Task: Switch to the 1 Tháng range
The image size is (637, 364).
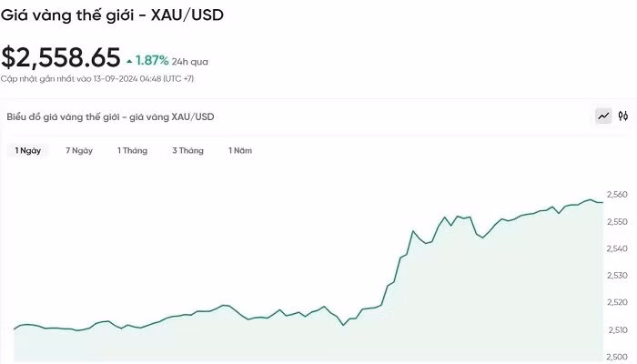Action: pos(132,150)
